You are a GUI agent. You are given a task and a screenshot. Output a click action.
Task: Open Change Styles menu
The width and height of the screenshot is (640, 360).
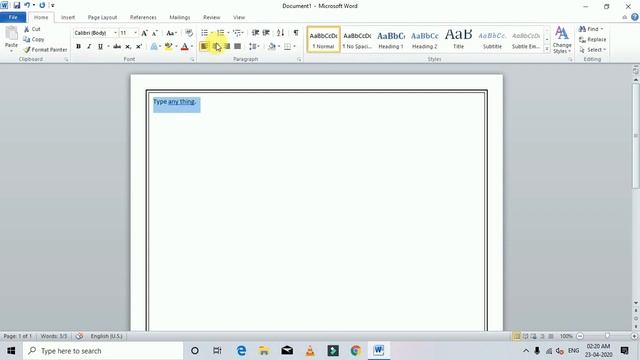562,40
